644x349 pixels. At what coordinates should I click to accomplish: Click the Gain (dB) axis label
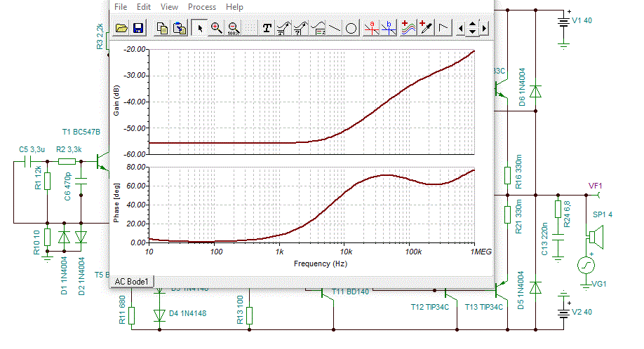pyautogui.click(x=116, y=101)
